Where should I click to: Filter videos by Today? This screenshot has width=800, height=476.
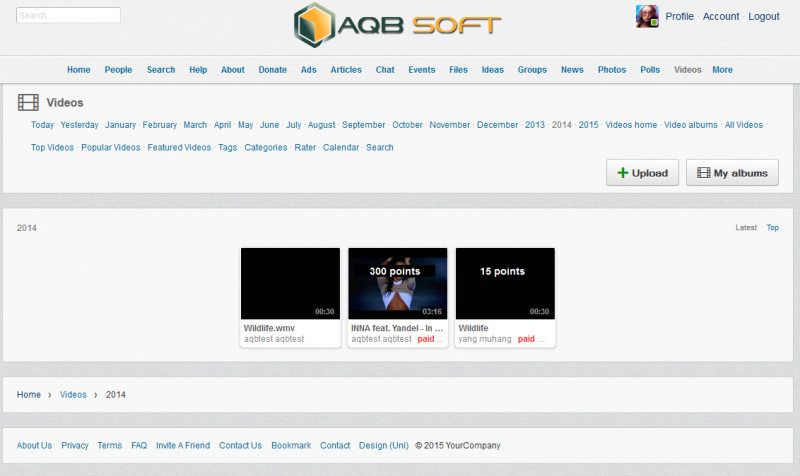coord(42,125)
